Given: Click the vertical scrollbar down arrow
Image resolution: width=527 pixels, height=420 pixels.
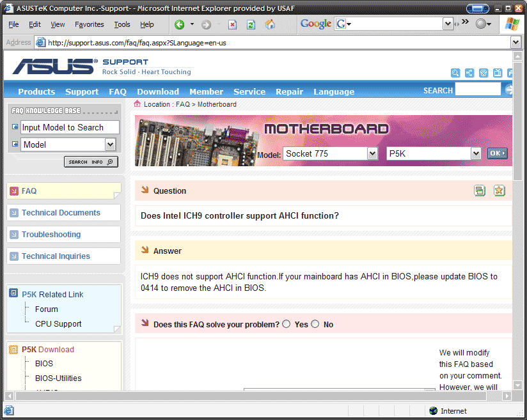Looking at the screenshot, I should pos(517,385).
